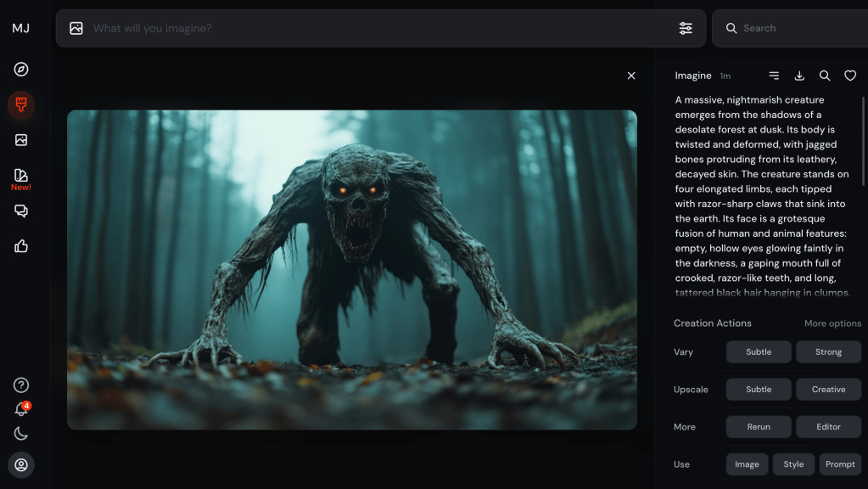
Task: Open the new Editor icon marked New!
Action: pyautogui.click(x=21, y=177)
